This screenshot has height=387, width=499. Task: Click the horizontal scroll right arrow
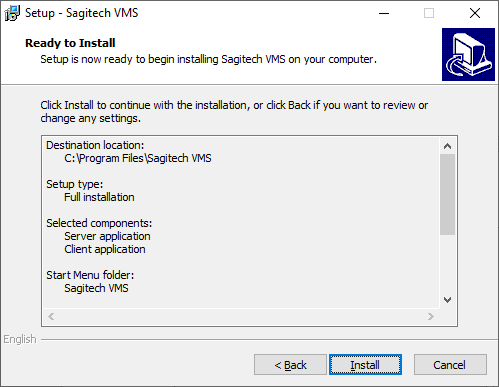click(431, 316)
